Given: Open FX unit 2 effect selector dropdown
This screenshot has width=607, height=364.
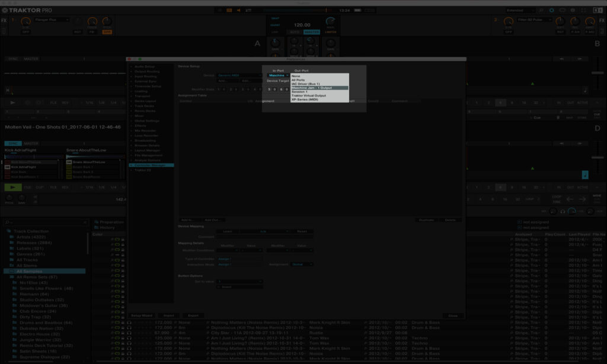Looking at the screenshot, I should pos(534,20).
